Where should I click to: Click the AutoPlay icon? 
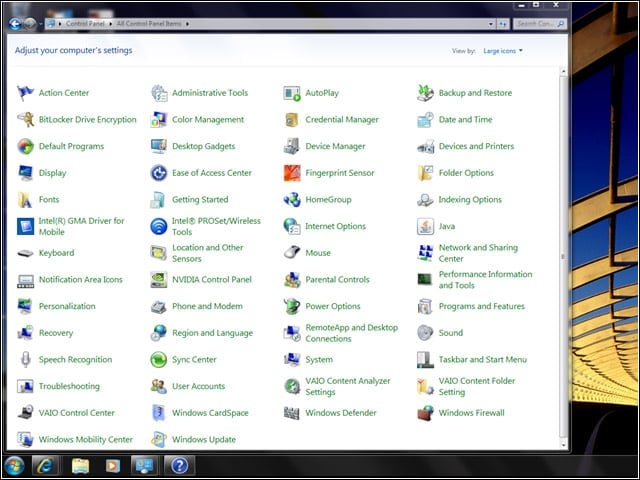(292, 93)
